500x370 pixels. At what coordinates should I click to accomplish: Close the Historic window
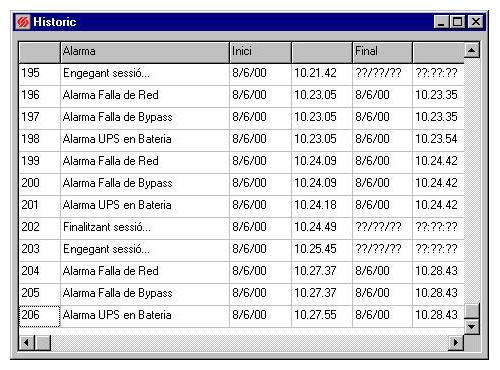(x=476, y=22)
